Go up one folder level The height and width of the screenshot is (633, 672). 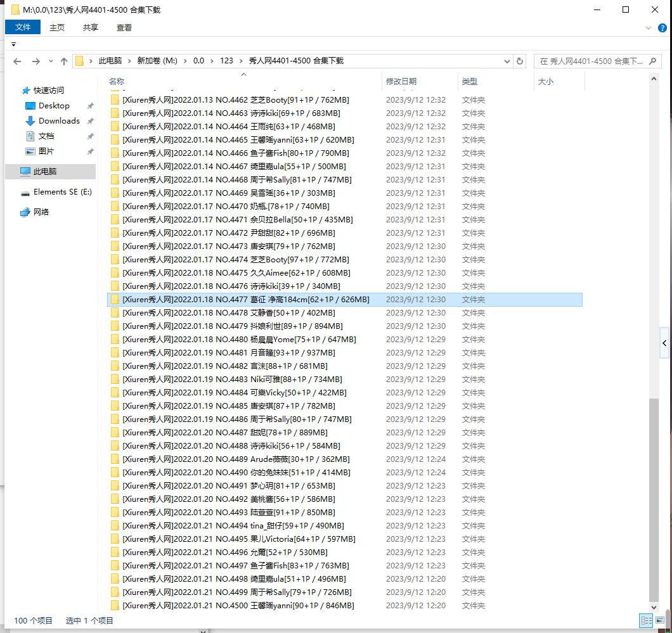(x=64, y=61)
